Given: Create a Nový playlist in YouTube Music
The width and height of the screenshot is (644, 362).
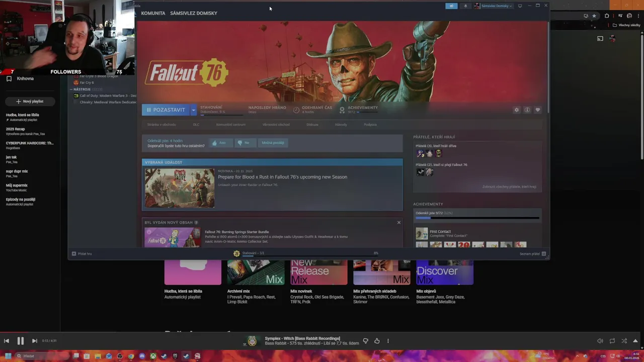Looking at the screenshot, I should (x=30, y=101).
